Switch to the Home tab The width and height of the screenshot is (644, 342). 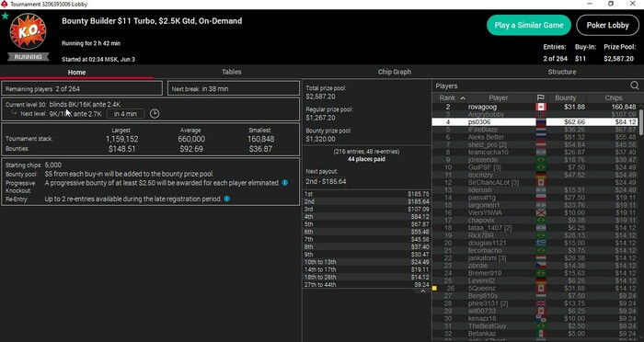click(x=76, y=72)
